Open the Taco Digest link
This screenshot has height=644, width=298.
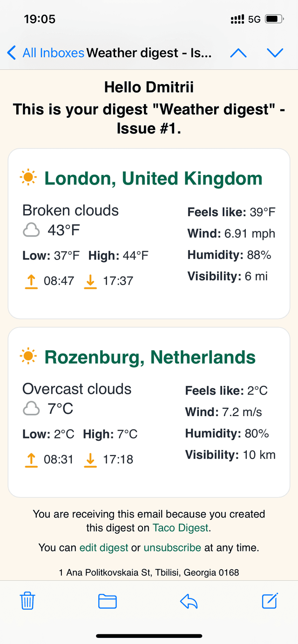pos(181,528)
